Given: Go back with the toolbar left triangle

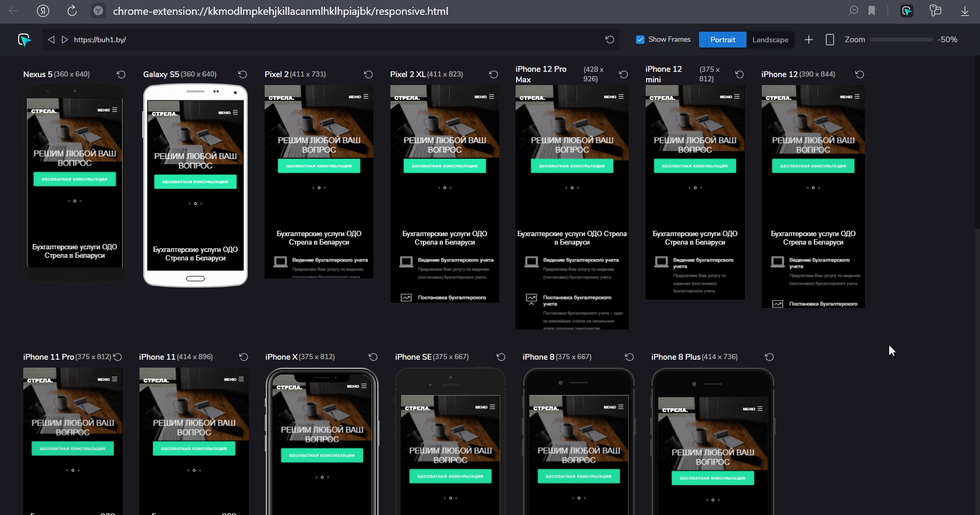Looking at the screenshot, I should coord(51,40).
